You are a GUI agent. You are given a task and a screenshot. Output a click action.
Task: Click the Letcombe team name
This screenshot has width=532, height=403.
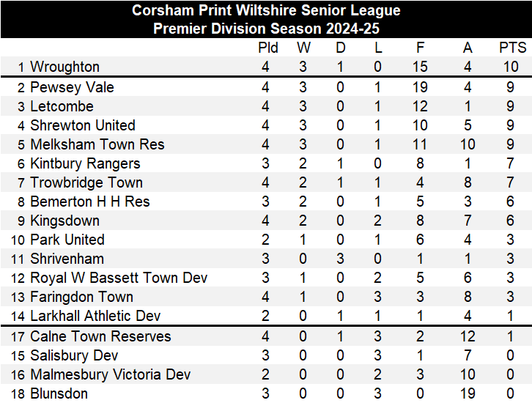click(62, 106)
